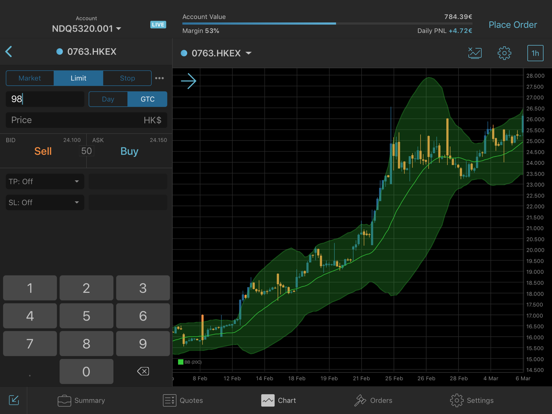
Task: Click Place Order
Action: point(512,25)
